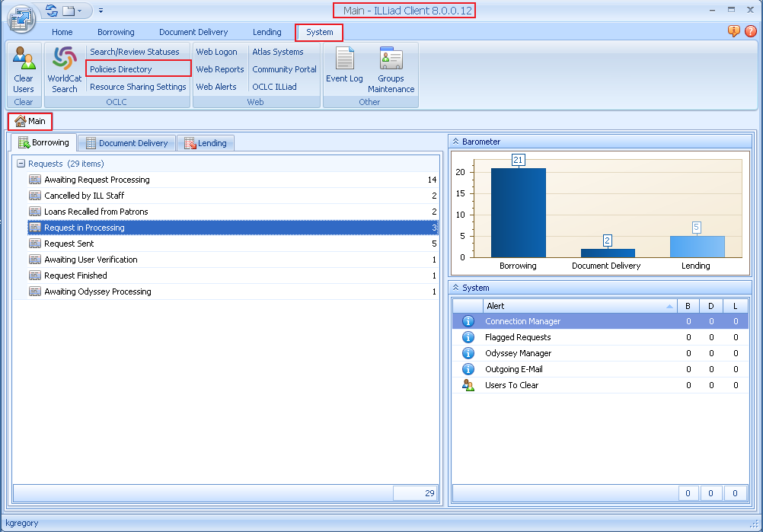This screenshot has width=763, height=532.
Task: Collapse the Barometer panel
Action: click(x=455, y=142)
